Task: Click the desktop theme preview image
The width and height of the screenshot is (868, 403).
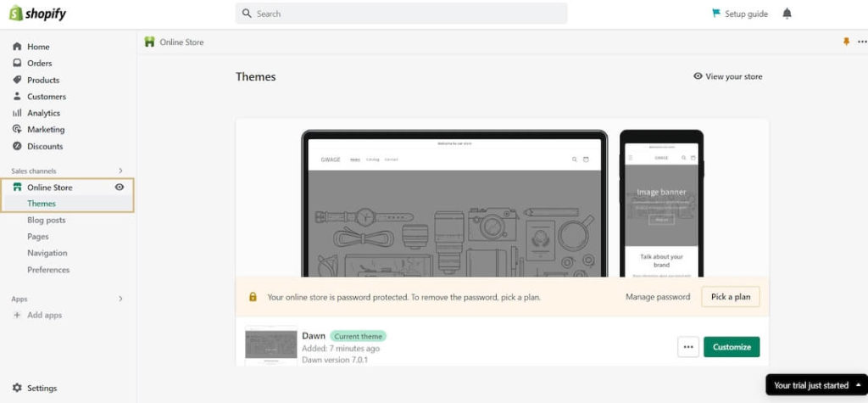Action: coord(454,204)
